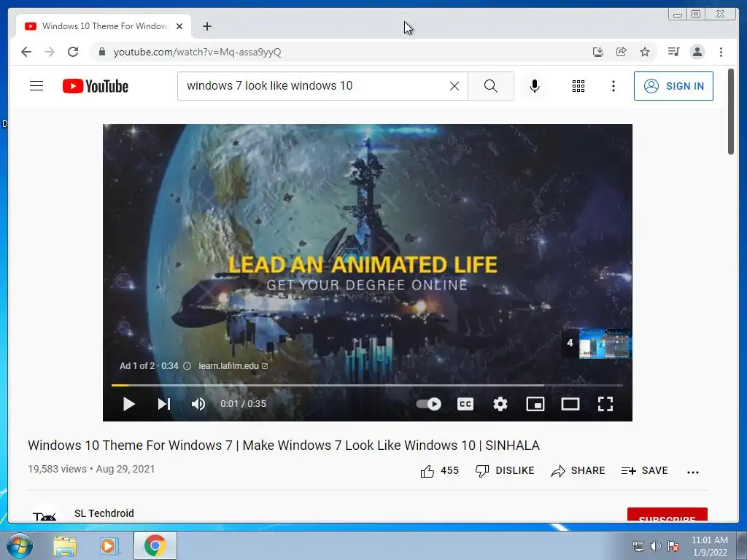Start voice search with the microphone icon

[x=535, y=86]
